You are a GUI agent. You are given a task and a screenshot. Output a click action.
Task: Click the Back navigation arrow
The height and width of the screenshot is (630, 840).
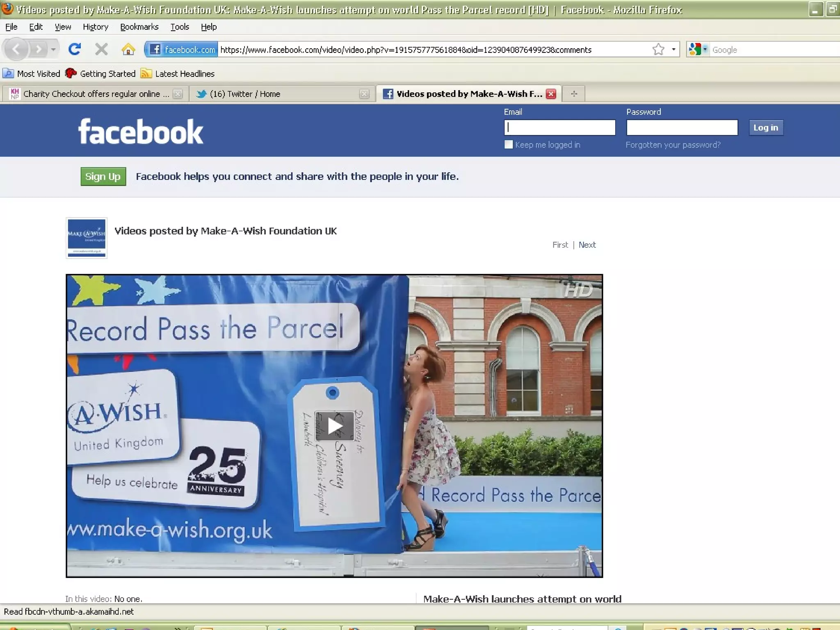tap(16, 50)
